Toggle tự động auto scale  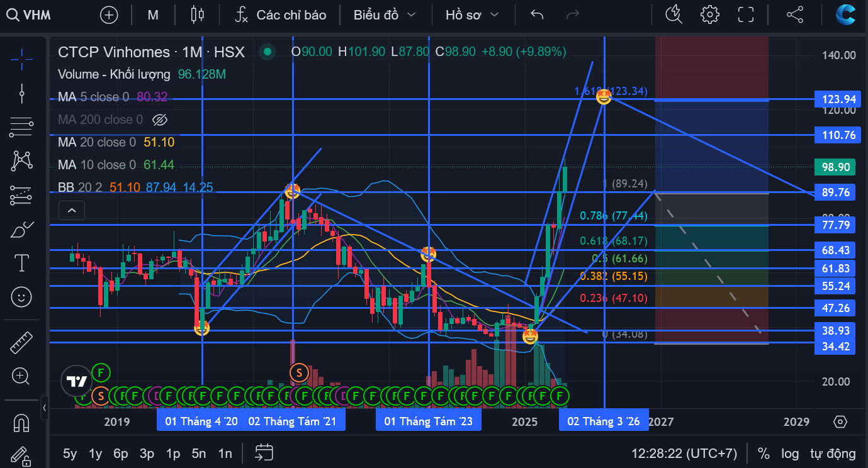pyautogui.click(x=833, y=454)
